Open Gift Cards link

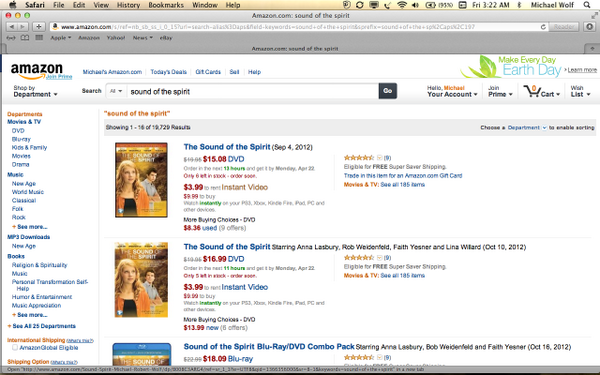208,72
